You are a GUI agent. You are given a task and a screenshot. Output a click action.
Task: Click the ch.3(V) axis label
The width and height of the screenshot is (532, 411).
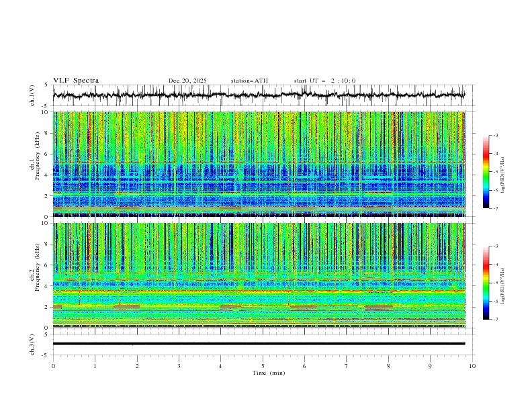(x=32, y=344)
